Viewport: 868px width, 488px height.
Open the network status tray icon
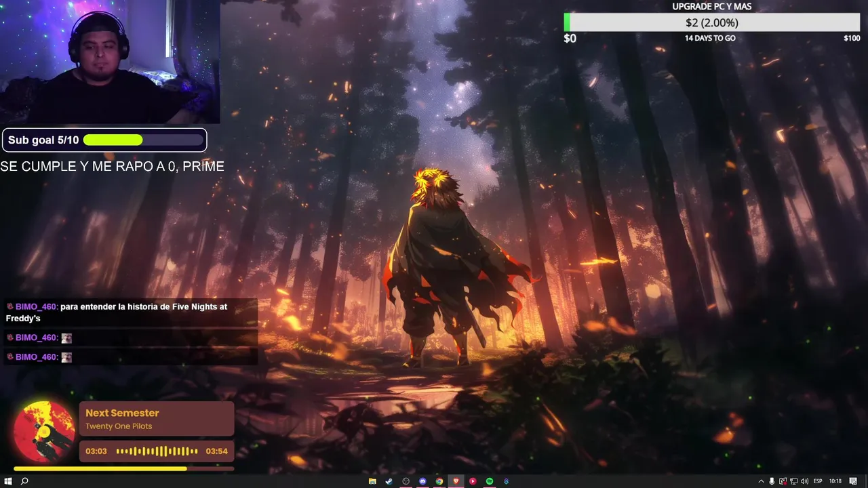[793, 481]
